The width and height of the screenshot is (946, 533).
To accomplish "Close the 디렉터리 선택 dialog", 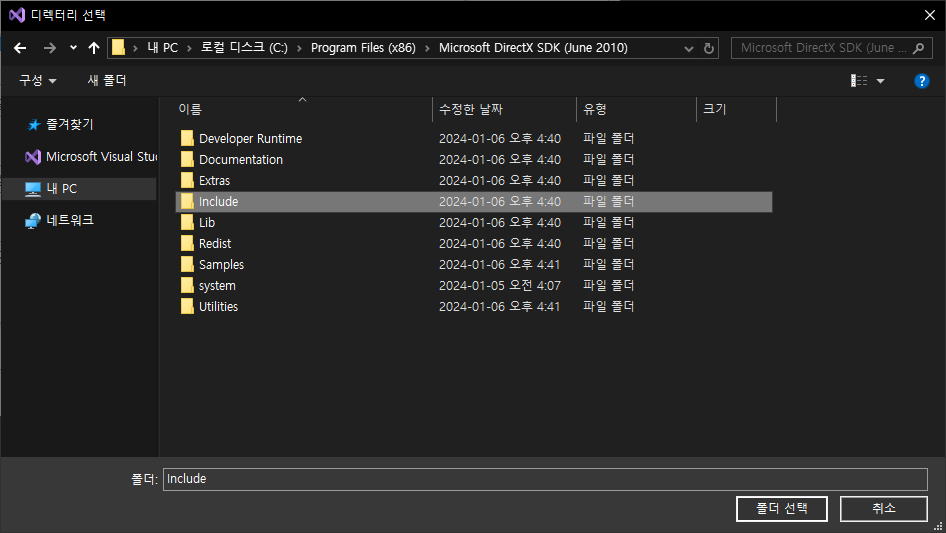I will [930, 15].
